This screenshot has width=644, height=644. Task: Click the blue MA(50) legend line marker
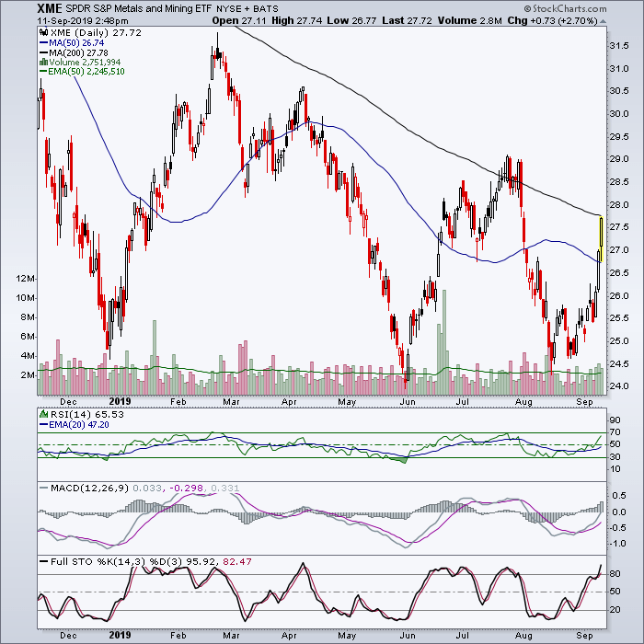[x=43, y=42]
